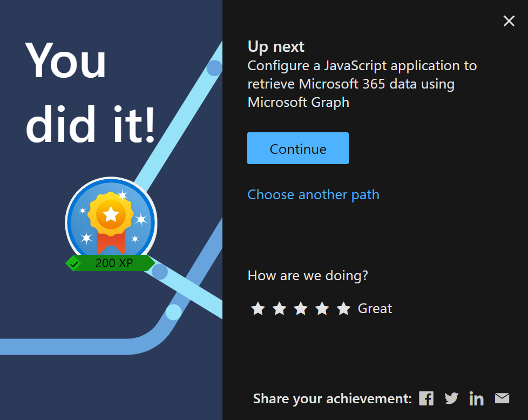Click the Great rating label

(375, 308)
